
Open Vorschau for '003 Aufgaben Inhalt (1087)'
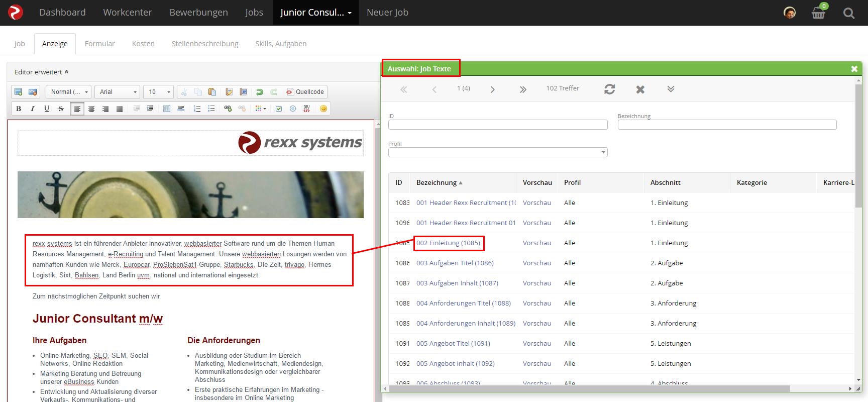tap(536, 283)
